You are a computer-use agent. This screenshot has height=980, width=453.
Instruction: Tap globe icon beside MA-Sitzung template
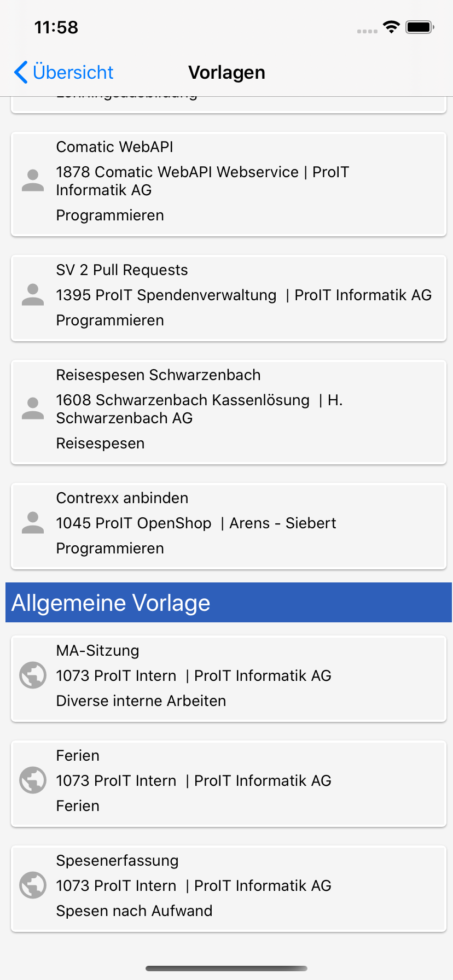[33, 675]
